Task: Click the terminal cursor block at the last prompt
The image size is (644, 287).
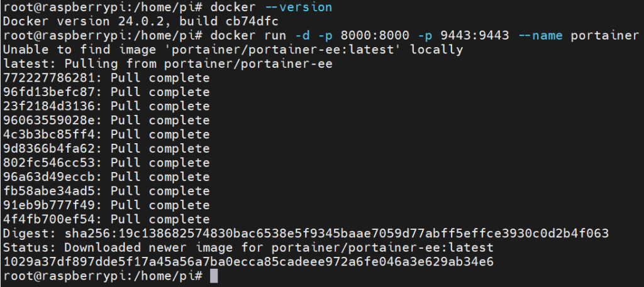Action: pyautogui.click(x=214, y=276)
